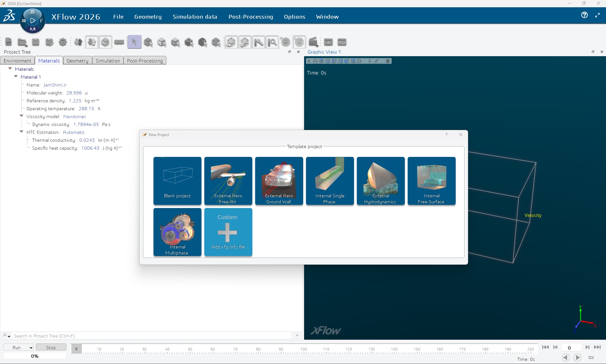Viewport: 606px width, 364px height.
Task: Click the ruler measure tool icon
Action: tap(119, 42)
